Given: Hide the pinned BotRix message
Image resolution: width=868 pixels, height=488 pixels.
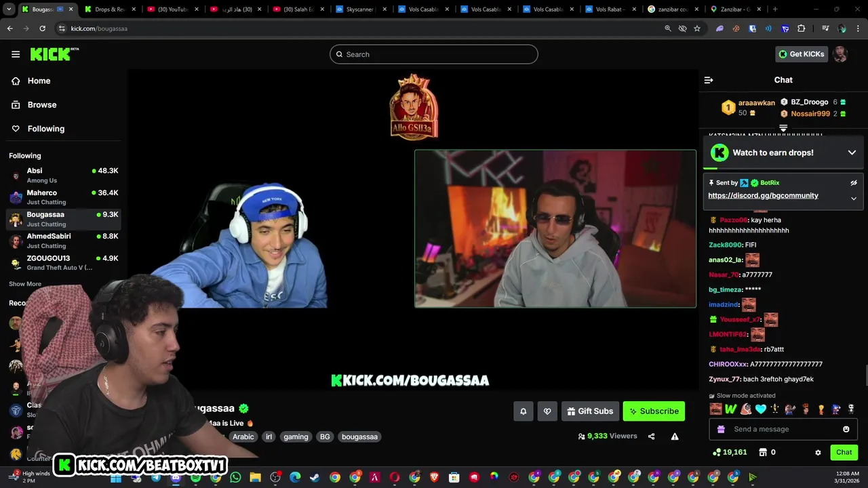Looking at the screenshot, I should point(854,183).
